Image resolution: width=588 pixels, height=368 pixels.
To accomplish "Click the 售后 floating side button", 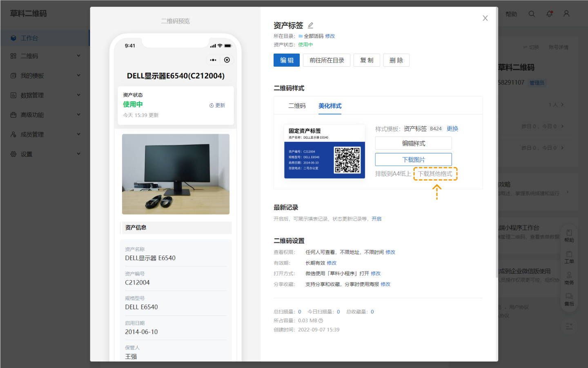I will 569,300.
